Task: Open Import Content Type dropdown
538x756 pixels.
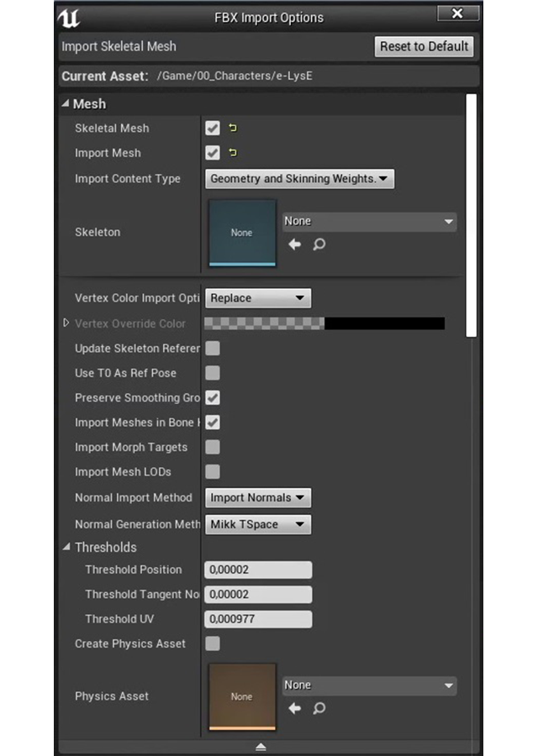Action: tap(299, 179)
